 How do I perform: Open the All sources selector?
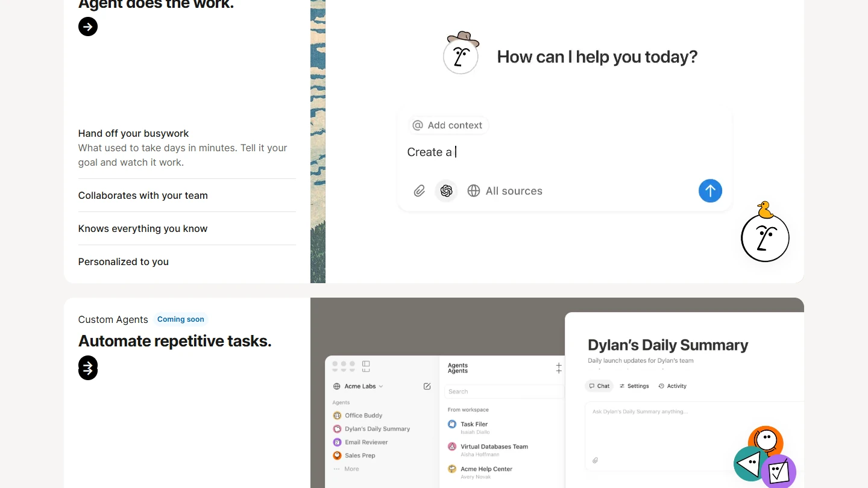505,191
